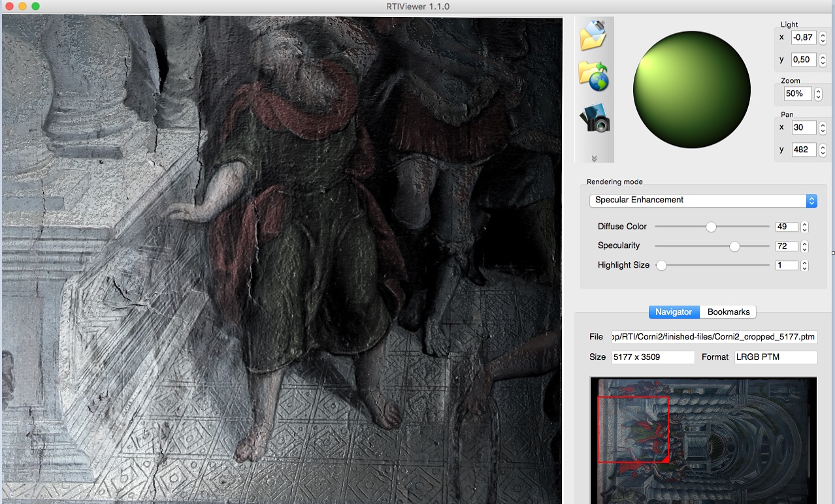The height and width of the screenshot is (504, 835).
Task: Click the Pan y value stepper
Action: tap(823, 150)
